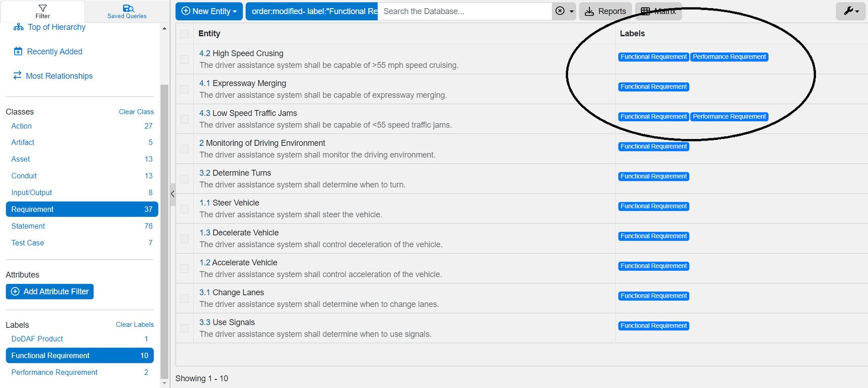The image size is (868, 388).
Task: Select the Steer Vehicle row checkbox
Action: [185, 209]
